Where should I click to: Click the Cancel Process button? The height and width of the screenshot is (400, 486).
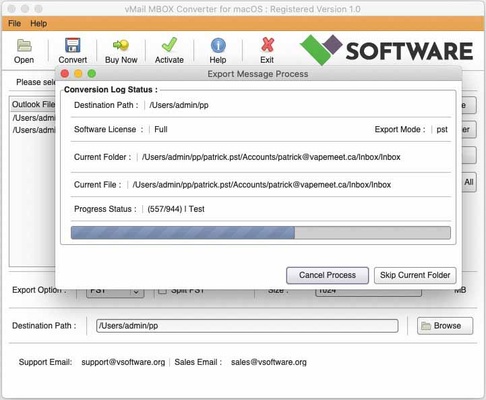(x=327, y=275)
